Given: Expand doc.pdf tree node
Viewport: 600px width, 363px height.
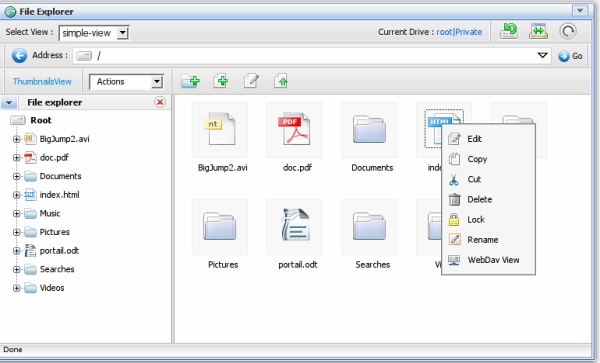Looking at the screenshot, I should [x=16, y=158].
